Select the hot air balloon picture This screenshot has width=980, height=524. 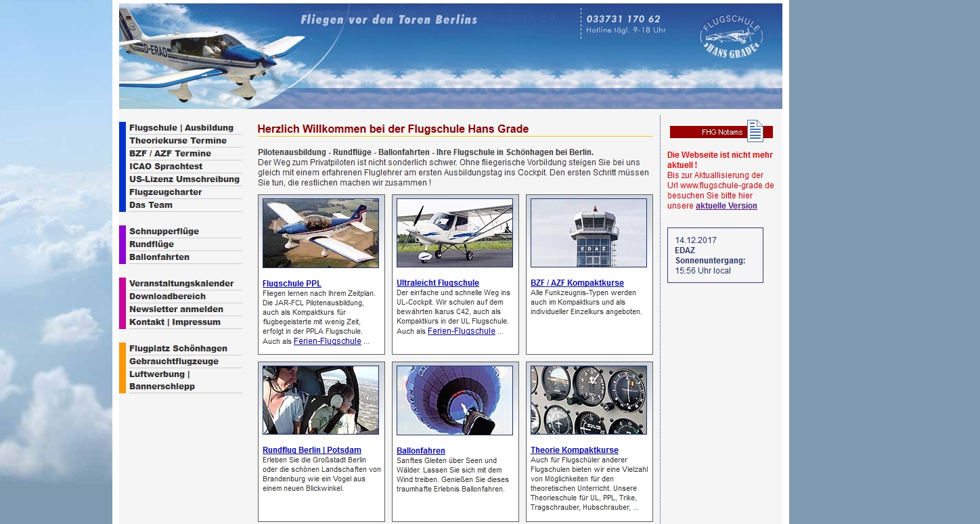point(455,400)
